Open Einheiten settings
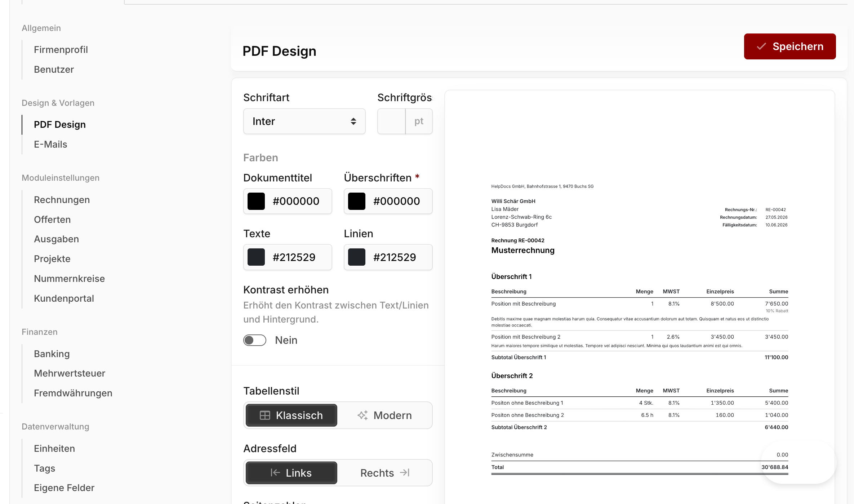The image size is (854, 504). [x=54, y=449]
